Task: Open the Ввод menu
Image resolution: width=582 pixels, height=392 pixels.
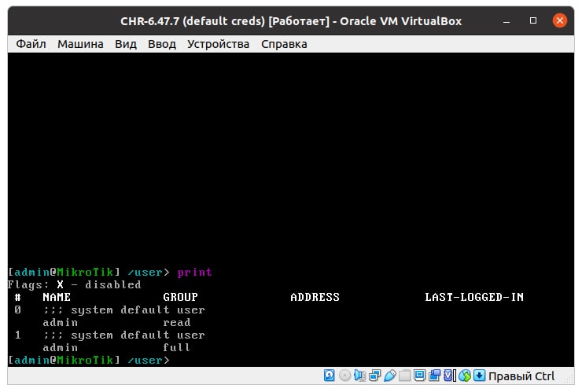Action: point(162,44)
